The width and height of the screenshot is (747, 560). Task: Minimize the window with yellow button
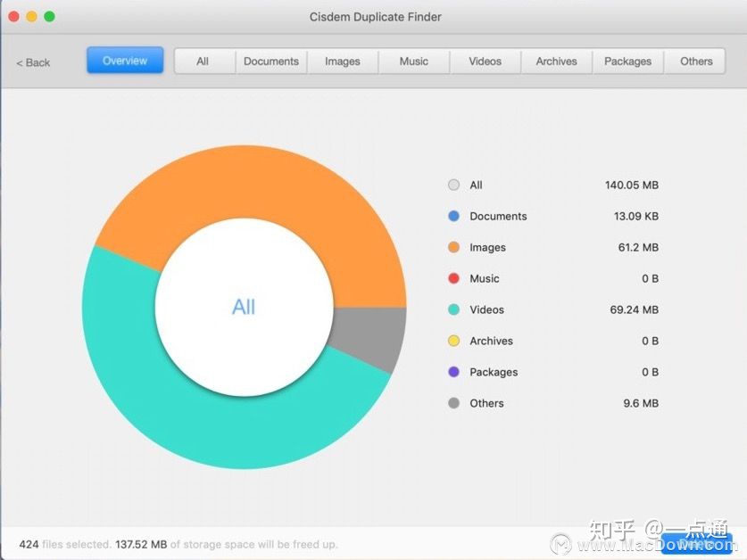coord(31,17)
